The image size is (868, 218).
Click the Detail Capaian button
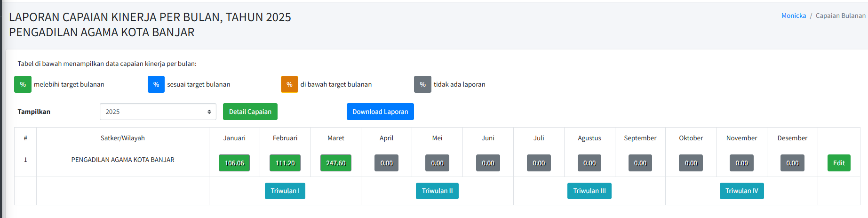coord(250,112)
